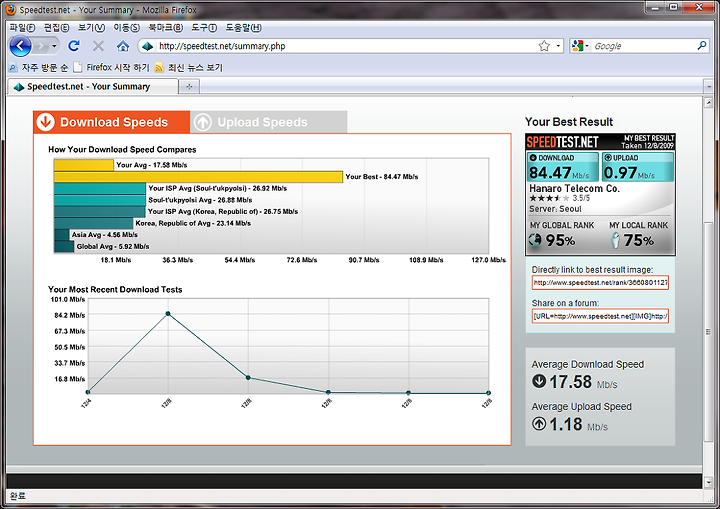Open the 이동 menu
This screenshot has height=509, width=720.
(126, 28)
